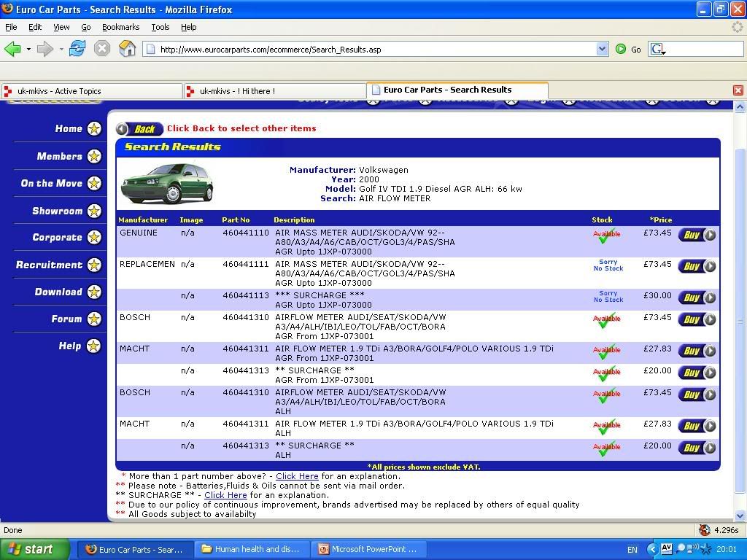The height and width of the screenshot is (560, 747).
Task: Buy the GENUINE 460441110 air mass meter
Action: click(697, 235)
